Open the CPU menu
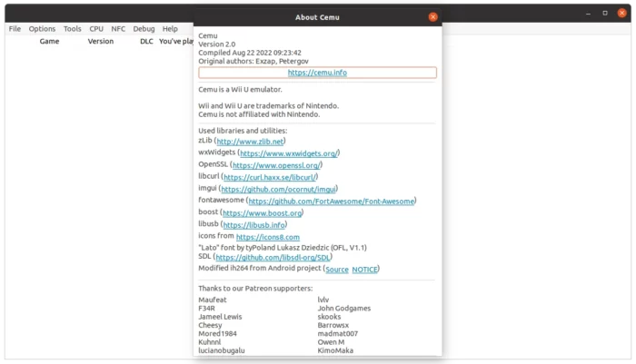The width and height of the screenshot is (636, 364). click(96, 29)
